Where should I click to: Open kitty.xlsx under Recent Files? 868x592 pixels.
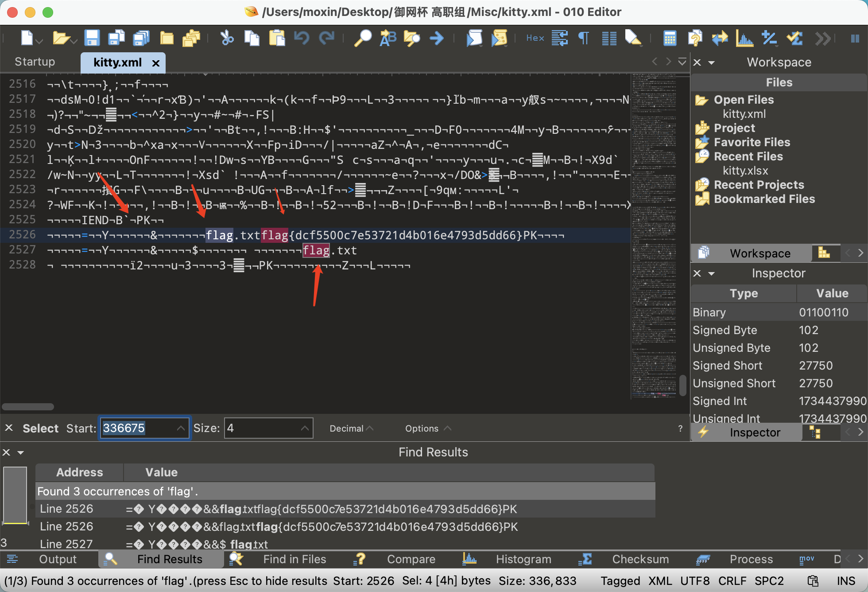[x=745, y=171]
